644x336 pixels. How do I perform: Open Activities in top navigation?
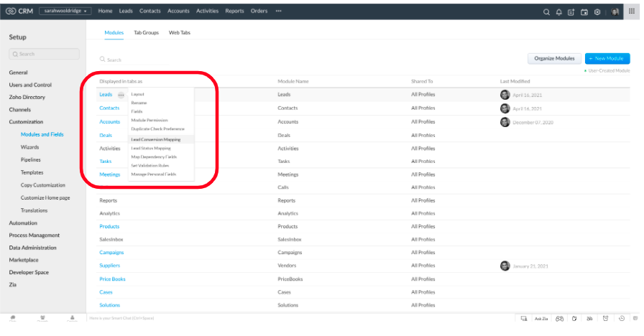click(207, 11)
